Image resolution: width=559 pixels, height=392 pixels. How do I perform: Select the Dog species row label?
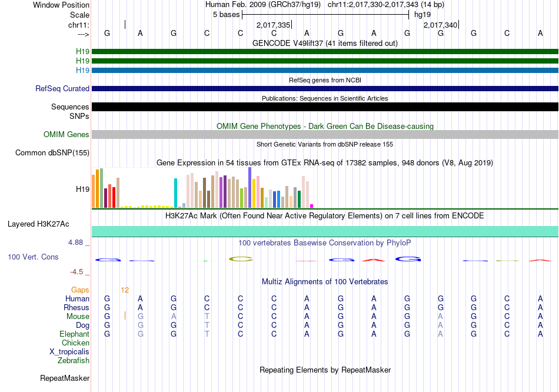82,325
